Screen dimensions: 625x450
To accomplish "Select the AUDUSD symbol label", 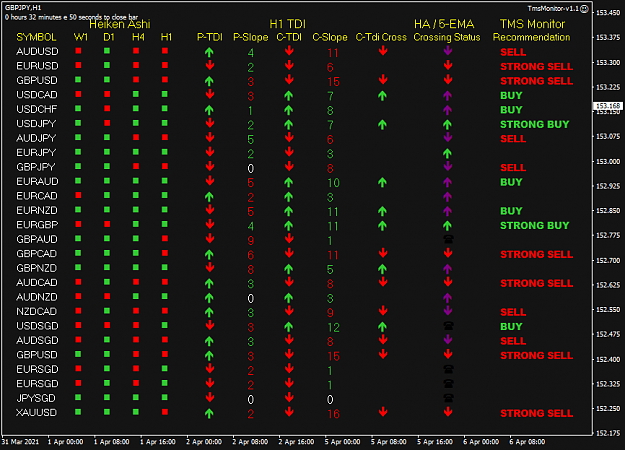I will [37, 51].
